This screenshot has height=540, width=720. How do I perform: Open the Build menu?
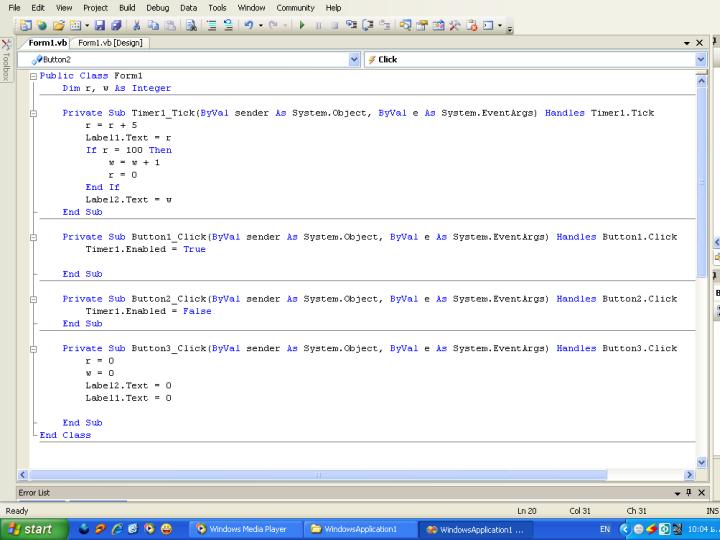(127, 8)
